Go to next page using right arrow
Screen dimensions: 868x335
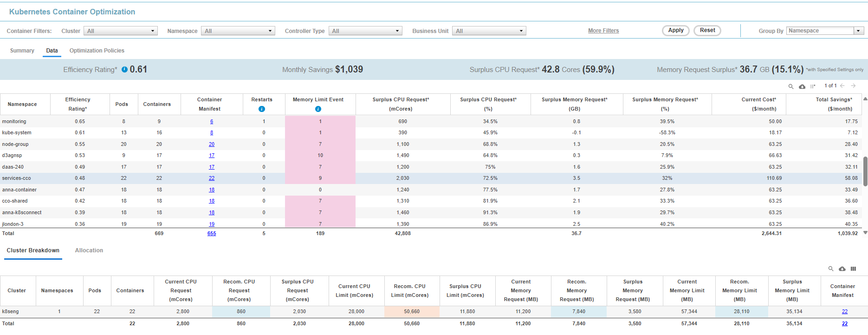click(853, 86)
